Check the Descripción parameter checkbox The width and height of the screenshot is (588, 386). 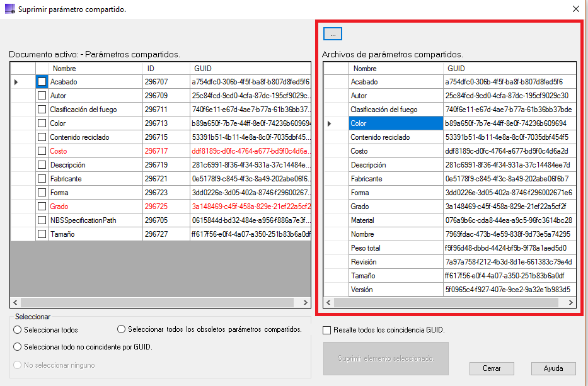coord(42,165)
